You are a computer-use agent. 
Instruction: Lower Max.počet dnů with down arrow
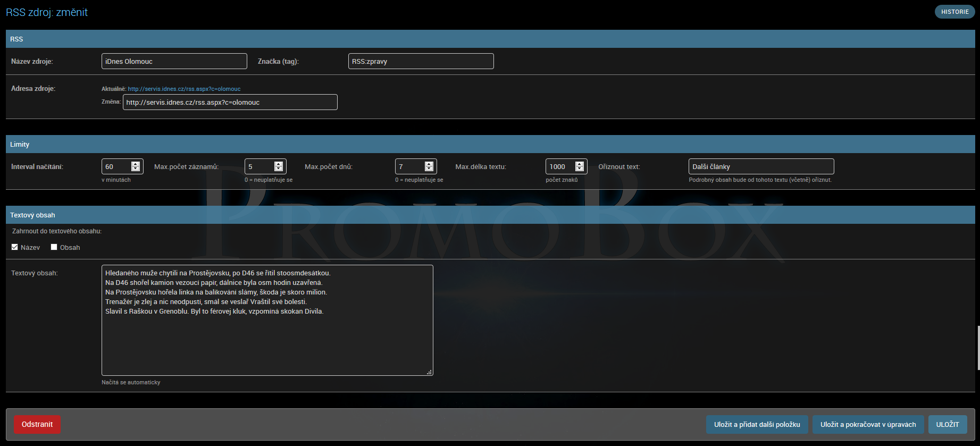click(429, 169)
